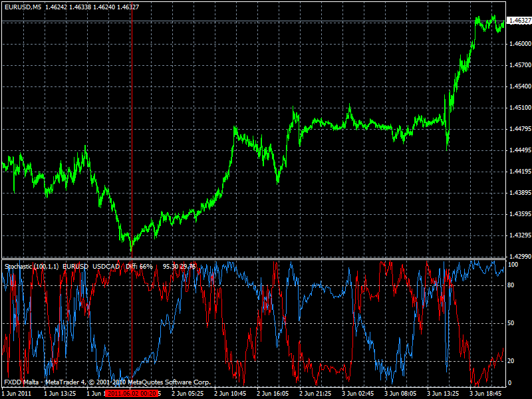Screen dimensions: 532x399
Task: Click the stochastic 20 level scale label
Action: click(x=512, y=361)
